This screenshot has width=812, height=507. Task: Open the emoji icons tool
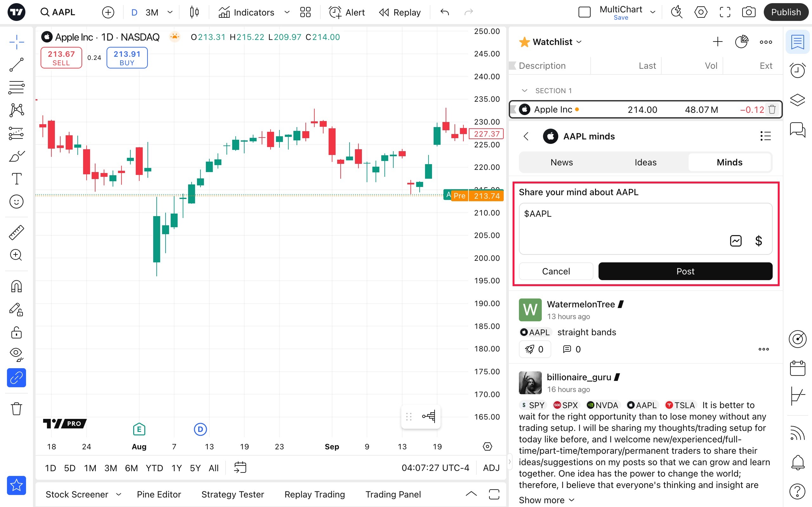(x=16, y=202)
